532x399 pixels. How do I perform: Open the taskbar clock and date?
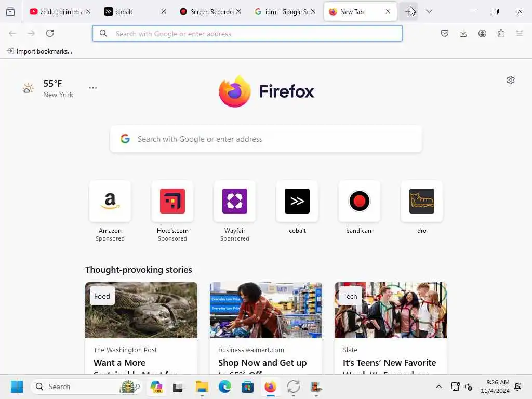click(x=495, y=387)
